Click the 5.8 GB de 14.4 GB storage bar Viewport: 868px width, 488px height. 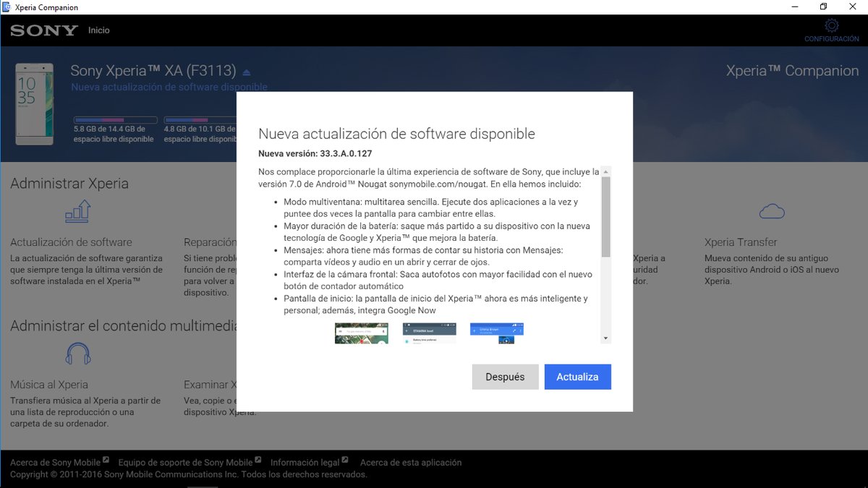tap(116, 120)
